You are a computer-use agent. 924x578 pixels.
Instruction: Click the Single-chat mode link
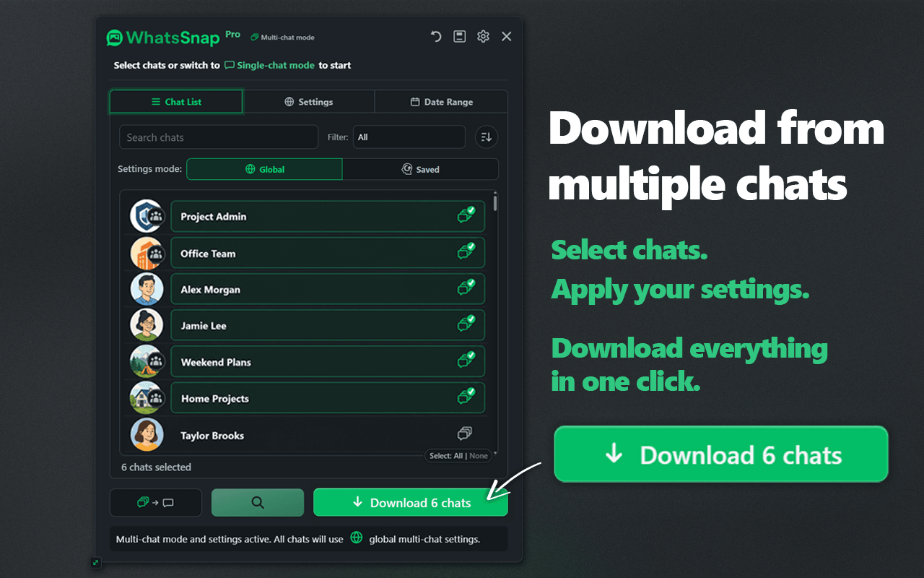[269, 65]
